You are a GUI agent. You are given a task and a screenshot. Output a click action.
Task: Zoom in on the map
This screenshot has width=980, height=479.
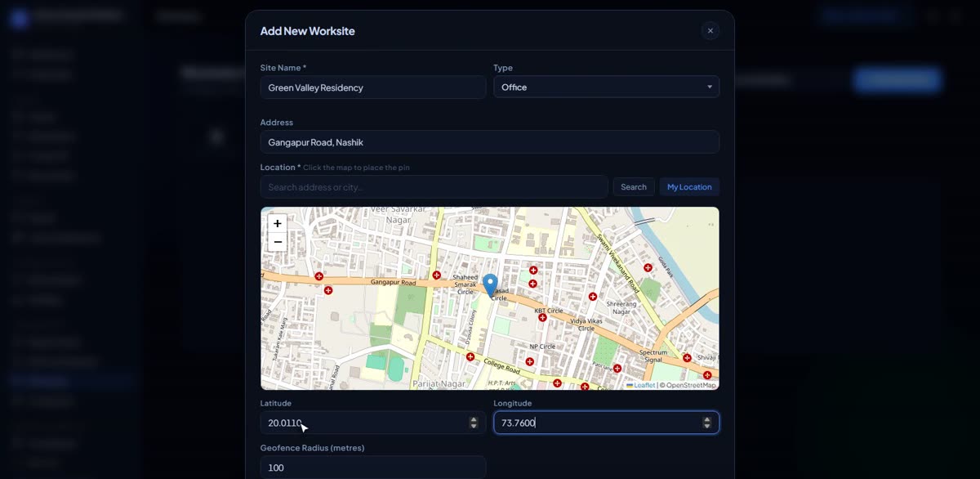[x=278, y=223]
